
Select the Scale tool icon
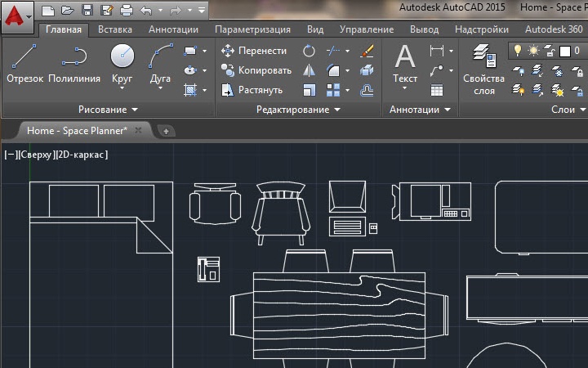[309, 90]
